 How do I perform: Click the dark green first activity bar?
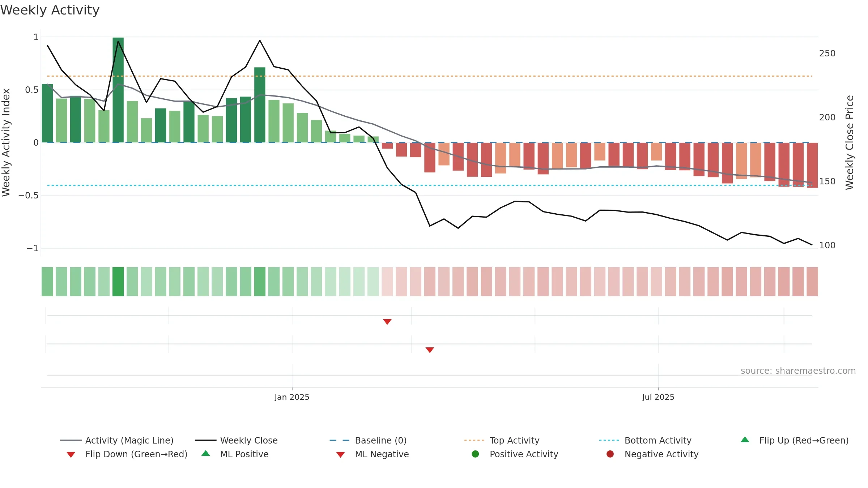coord(47,114)
